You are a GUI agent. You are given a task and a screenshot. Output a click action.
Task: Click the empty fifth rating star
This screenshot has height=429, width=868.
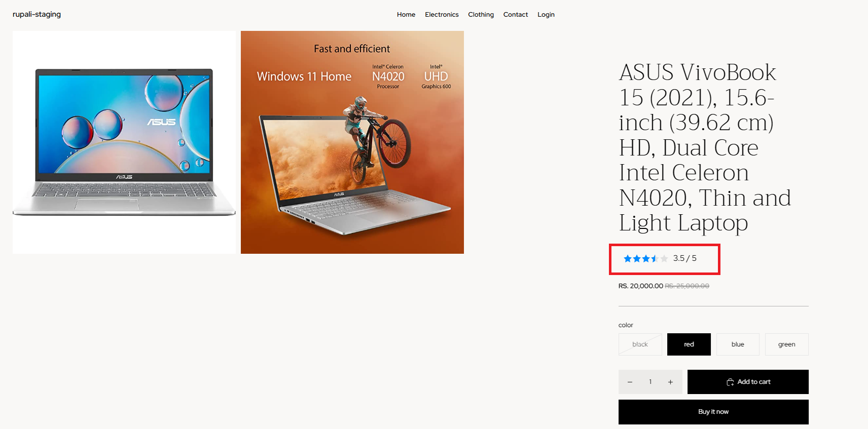[664, 259]
